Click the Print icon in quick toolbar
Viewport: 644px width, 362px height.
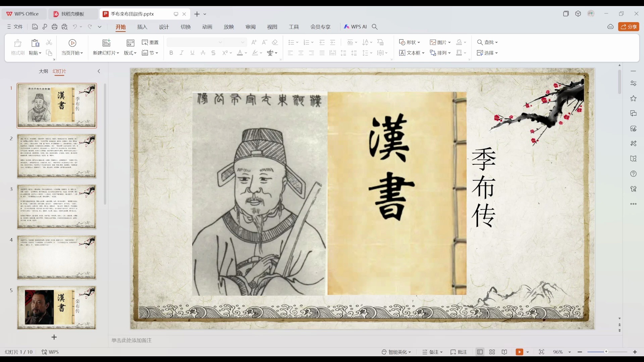tap(55, 27)
